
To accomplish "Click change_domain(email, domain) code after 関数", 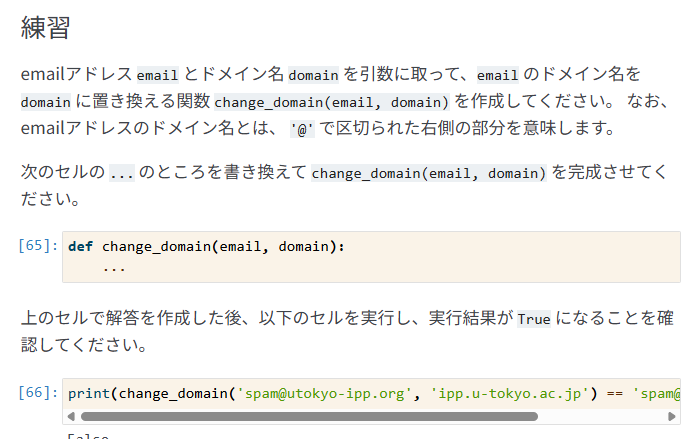I will (x=332, y=102).
